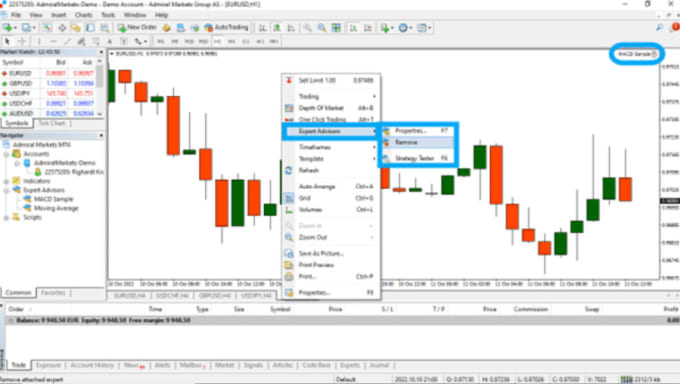Toggle the Data Window crosshair-circle icon
The height and width of the screenshot is (384, 680).
click(62, 27)
